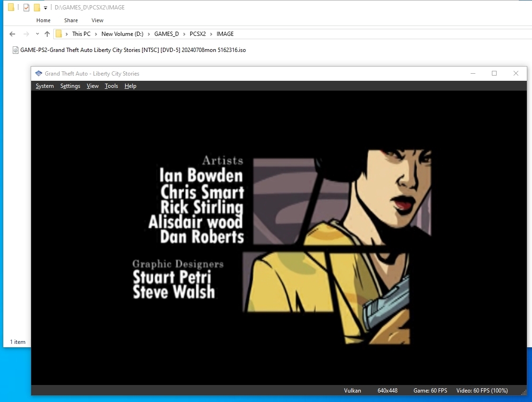Viewport: 532px width, 402px height.
Task: Select This PC breadcrumb
Action: coord(81,34)
